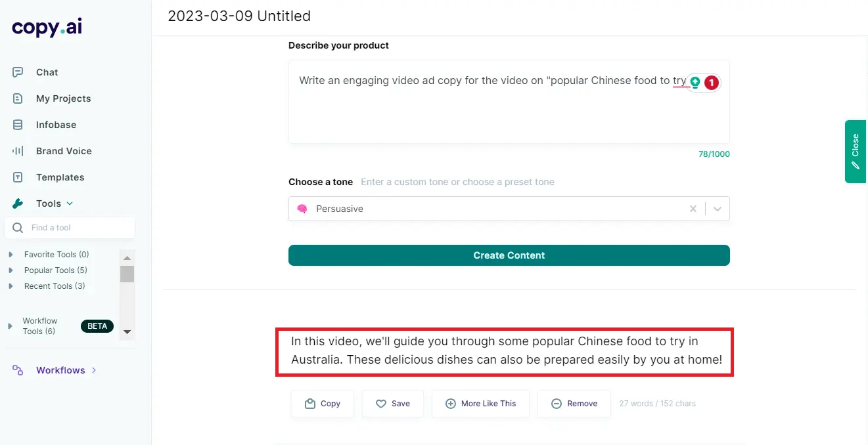Open the tone dropdown arrow
The image size is (868, 445).
tap(718, 209)
